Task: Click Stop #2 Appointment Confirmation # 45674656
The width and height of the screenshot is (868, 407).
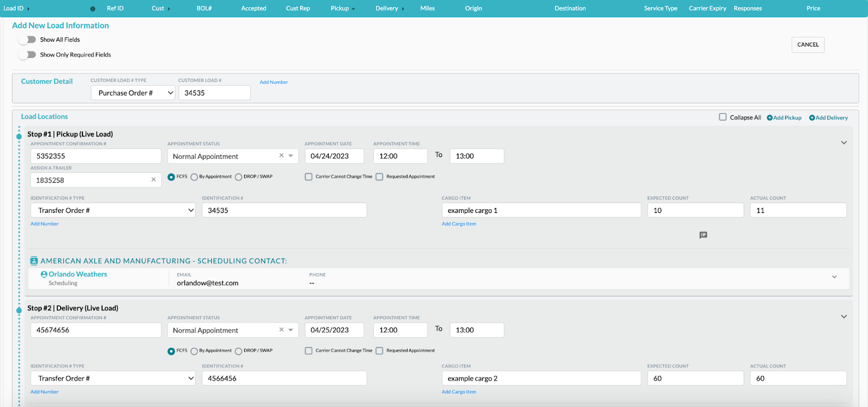Action: 96,330
